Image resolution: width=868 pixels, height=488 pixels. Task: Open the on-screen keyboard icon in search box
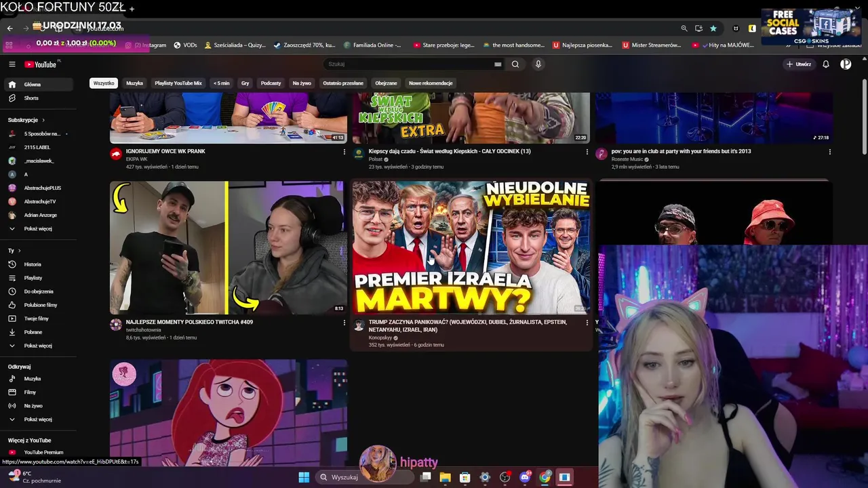point(498,64)
